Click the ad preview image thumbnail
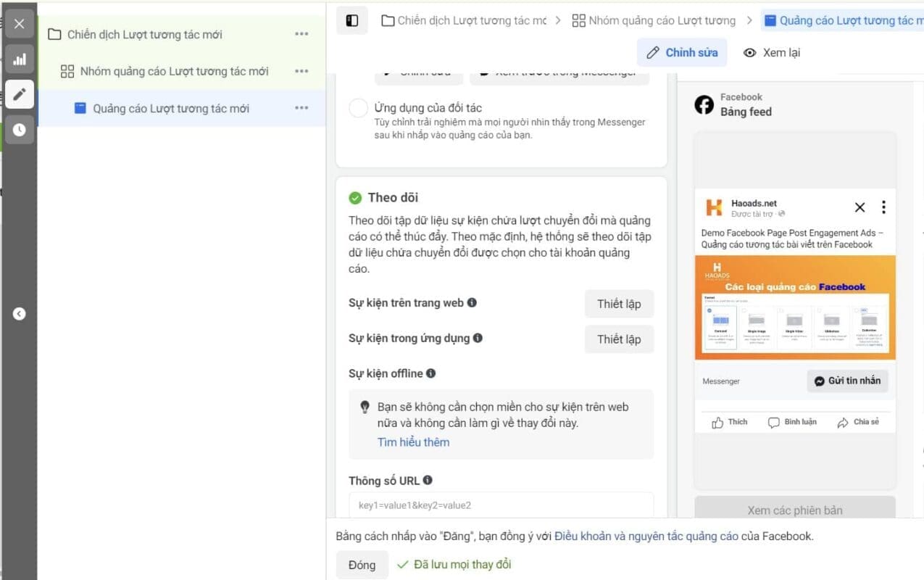 pyautogui.click(x=795, y=307)
